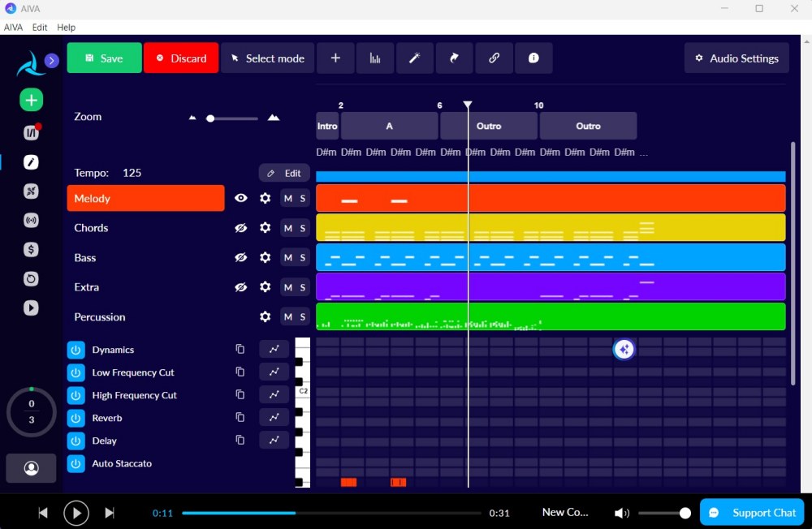The image size is (812, 529).
Task: Open the user account profile button
Action: click(31, 468)
